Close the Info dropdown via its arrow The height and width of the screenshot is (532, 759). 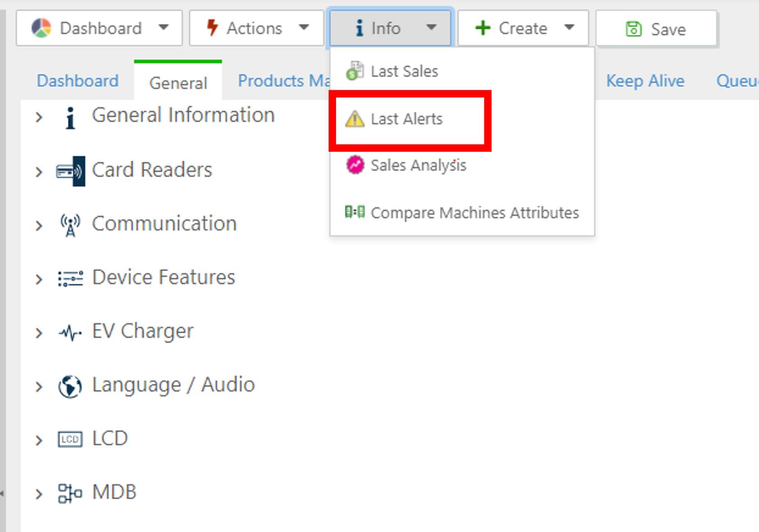[x=431, y=27]
